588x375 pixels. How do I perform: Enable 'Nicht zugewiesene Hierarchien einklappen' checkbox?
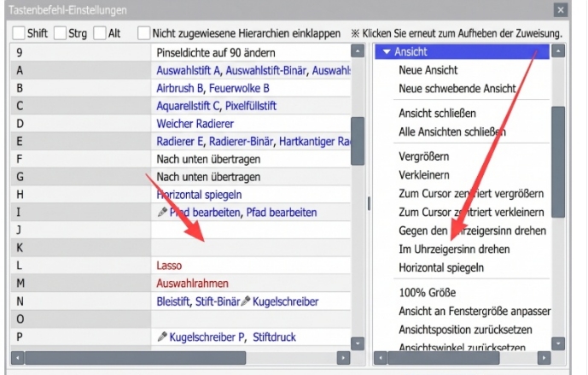143,32
